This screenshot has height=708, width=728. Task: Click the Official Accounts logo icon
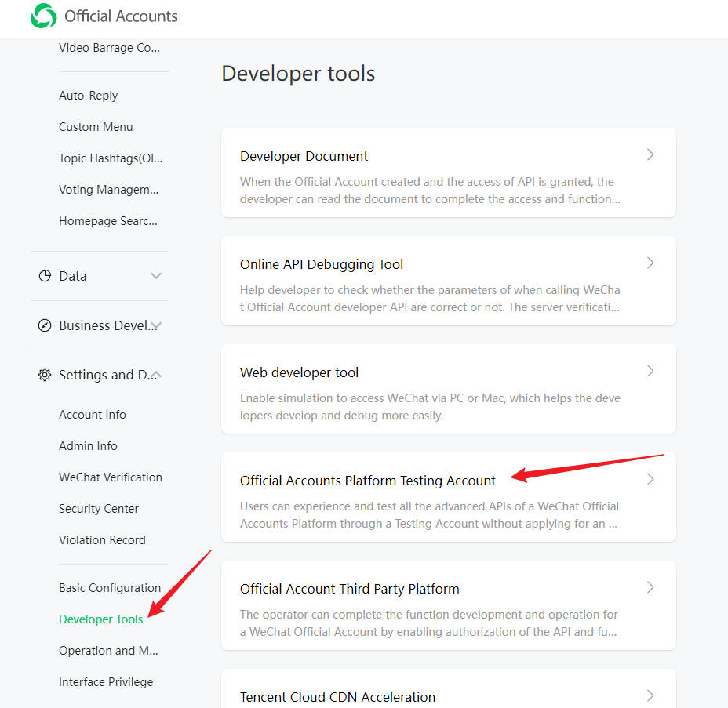[43, 16]
